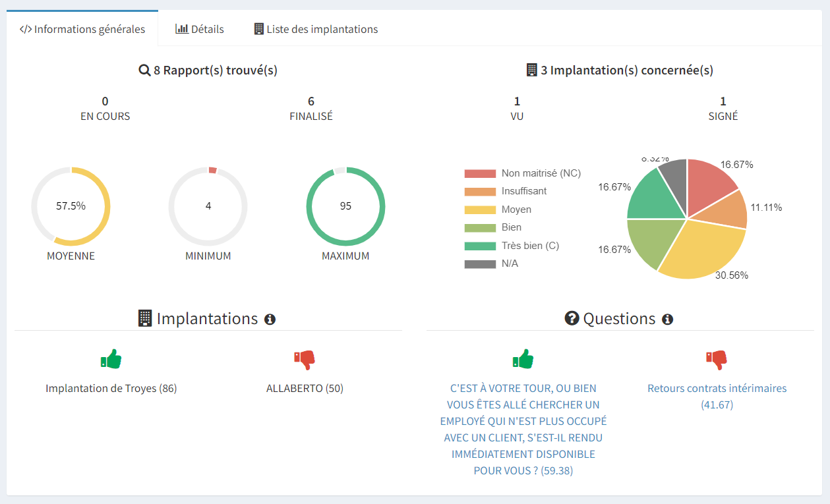This screenshot has width=830, height=504.
Task: Click the 57.5% MOYENNE gauge
Action: point(71,206)
